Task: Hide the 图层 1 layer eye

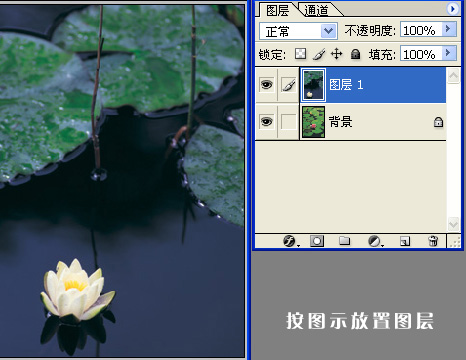Action: coord(266,85)
